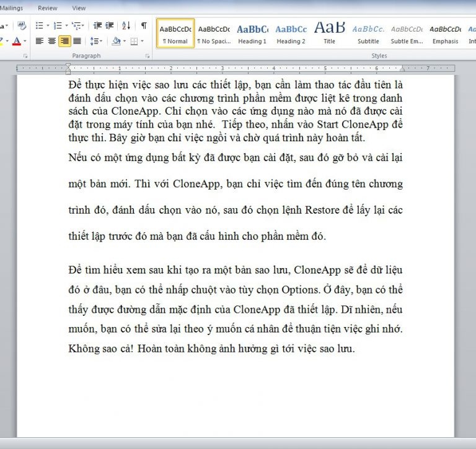Decrease the paragraph indent
The height and width of the screenshot is (449, 476).
[97, 25]
